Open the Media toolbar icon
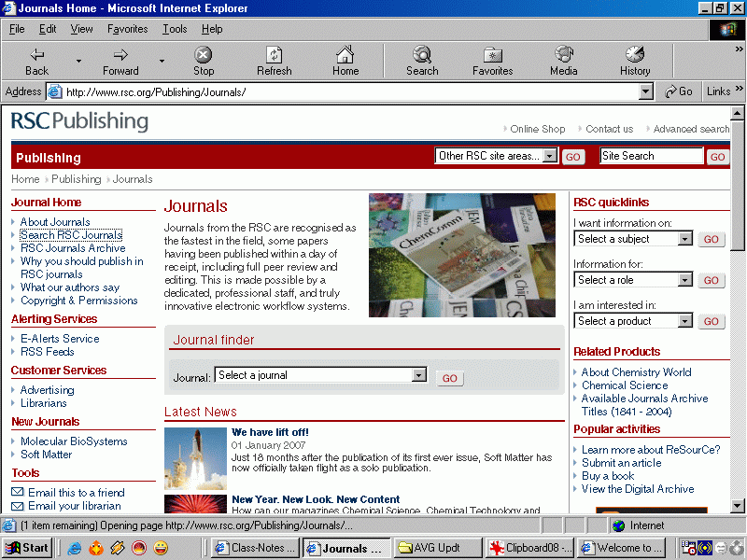 (564, 55)
